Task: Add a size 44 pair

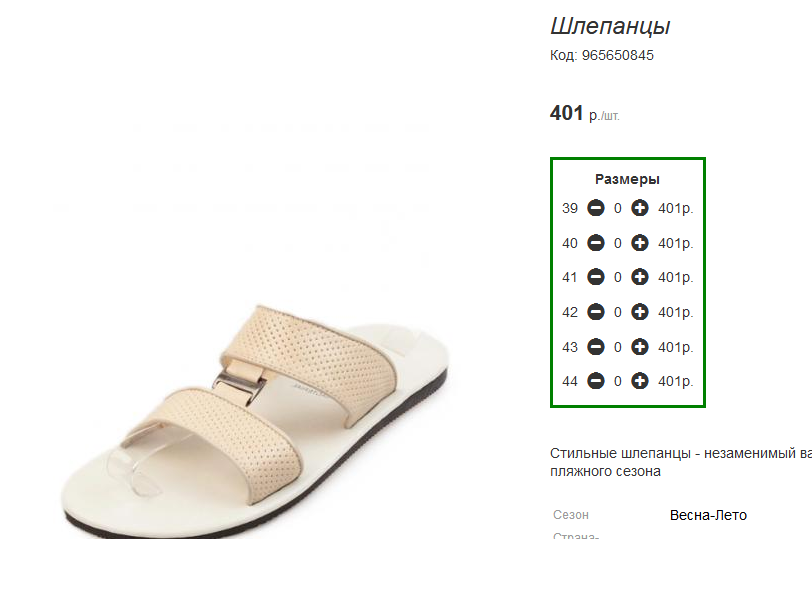Action: 640,381
